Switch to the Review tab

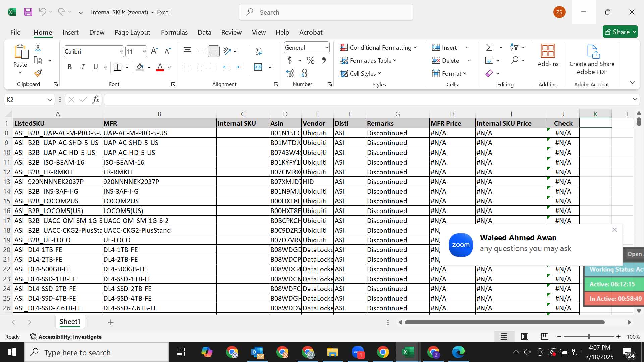(x=231, y=32)
